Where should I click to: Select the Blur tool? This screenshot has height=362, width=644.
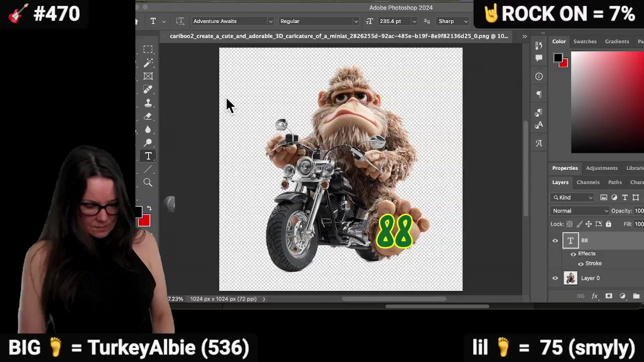148,129
